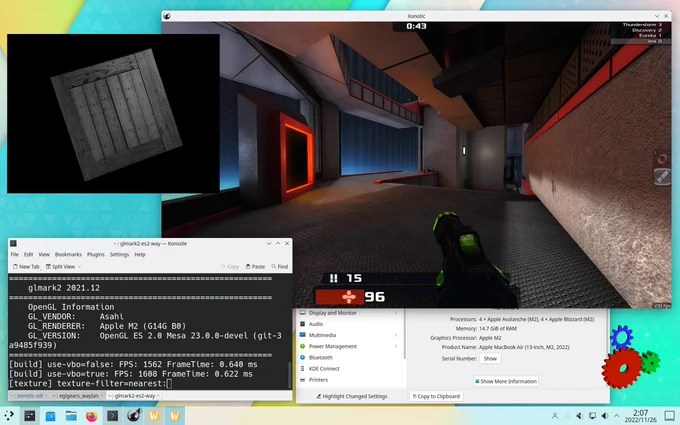Show hidden system tray icons arrow
This screenshot has height=425, width=680.
pos(617,416)
